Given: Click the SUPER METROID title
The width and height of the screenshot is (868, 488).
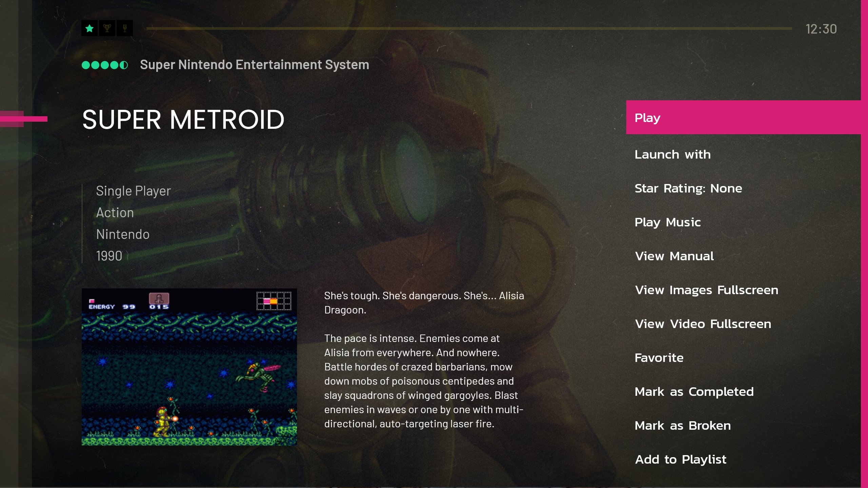Looking at the screenshot, I should [183, 120].
